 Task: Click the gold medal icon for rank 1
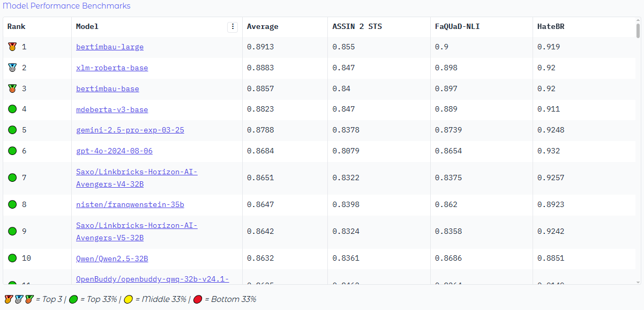pos(12,47)
